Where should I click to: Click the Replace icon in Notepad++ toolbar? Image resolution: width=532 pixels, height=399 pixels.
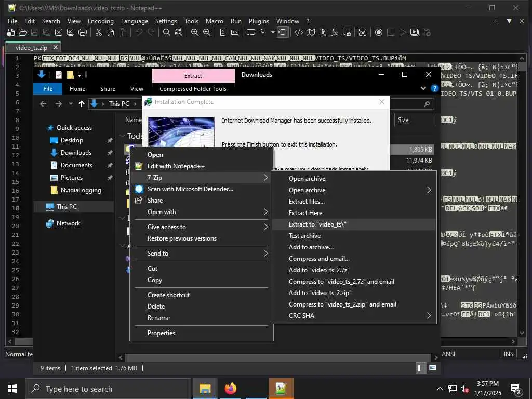pyautogui.click(x=179, y=33)
